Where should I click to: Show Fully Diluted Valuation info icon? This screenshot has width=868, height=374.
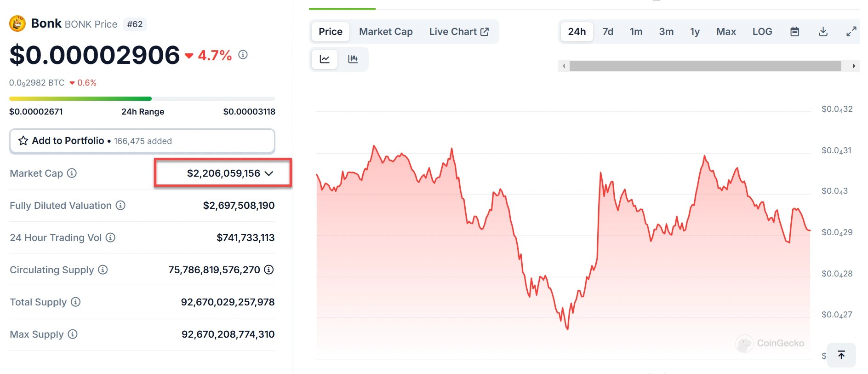click(x=120, y=205)
